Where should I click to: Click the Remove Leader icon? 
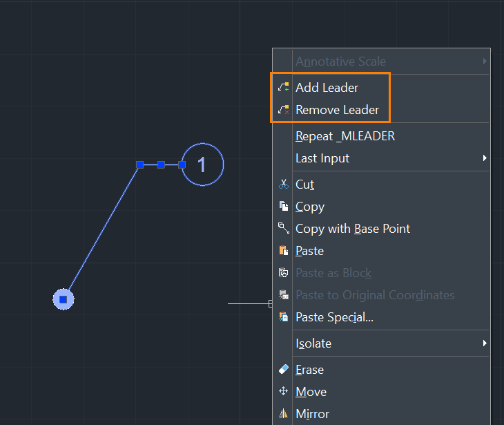point(283,110)
